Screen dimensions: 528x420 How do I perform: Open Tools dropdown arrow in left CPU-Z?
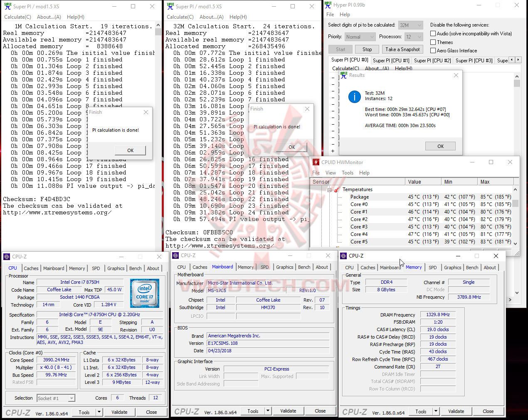pyautogui.click(x=99, y=412)
